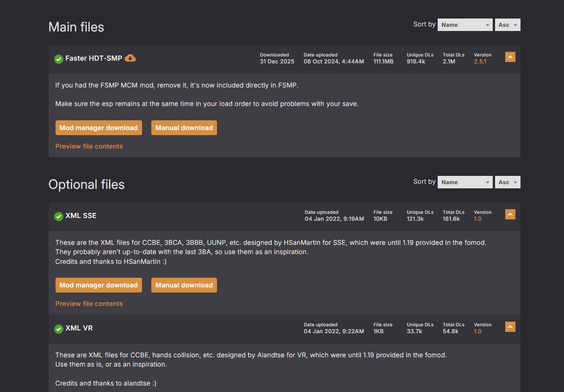
Task: Click Mod manager download for Faster HDT-SMP
Action: (99, 128)
